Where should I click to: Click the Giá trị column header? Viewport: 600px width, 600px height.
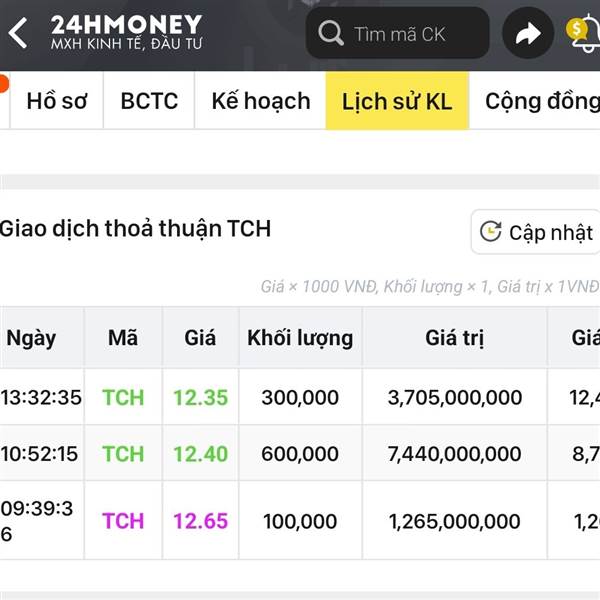click(x=454, y=338)
